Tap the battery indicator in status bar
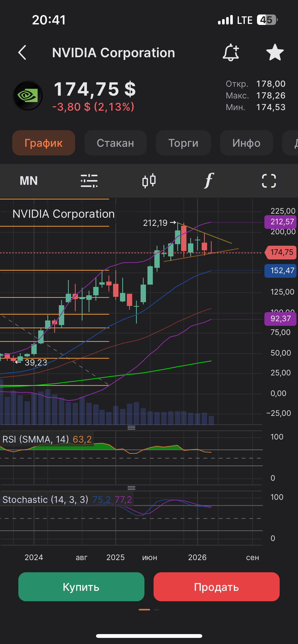Viewport: 298px width, 644px height. (267, 20)
